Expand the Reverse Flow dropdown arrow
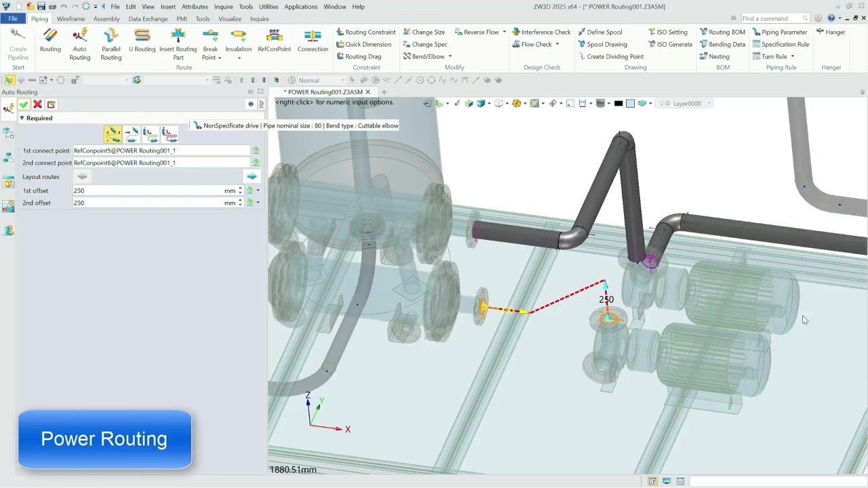Screen dimensions: 868x488 coord(504,32)
